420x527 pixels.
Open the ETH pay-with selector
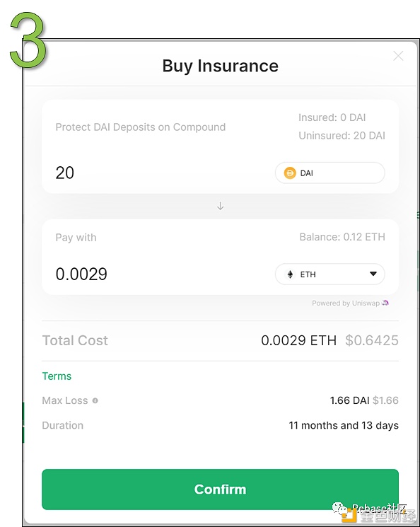(x=330, y=274)
